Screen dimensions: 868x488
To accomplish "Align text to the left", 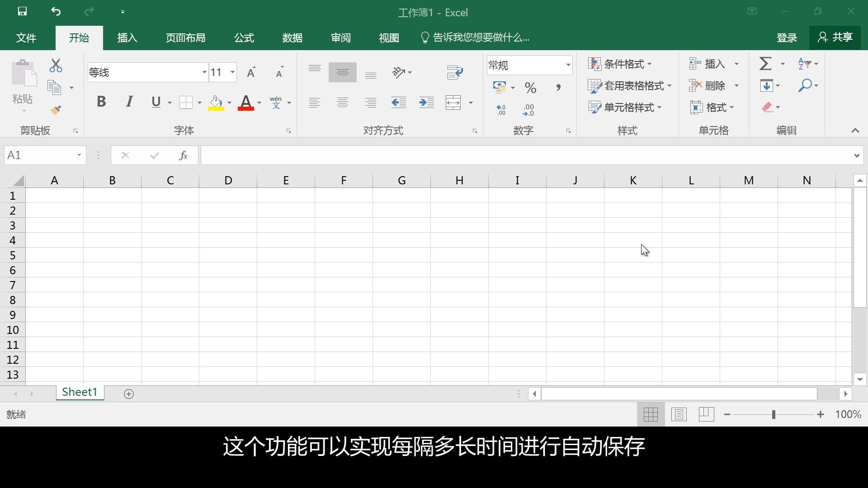I will [315, 103].
